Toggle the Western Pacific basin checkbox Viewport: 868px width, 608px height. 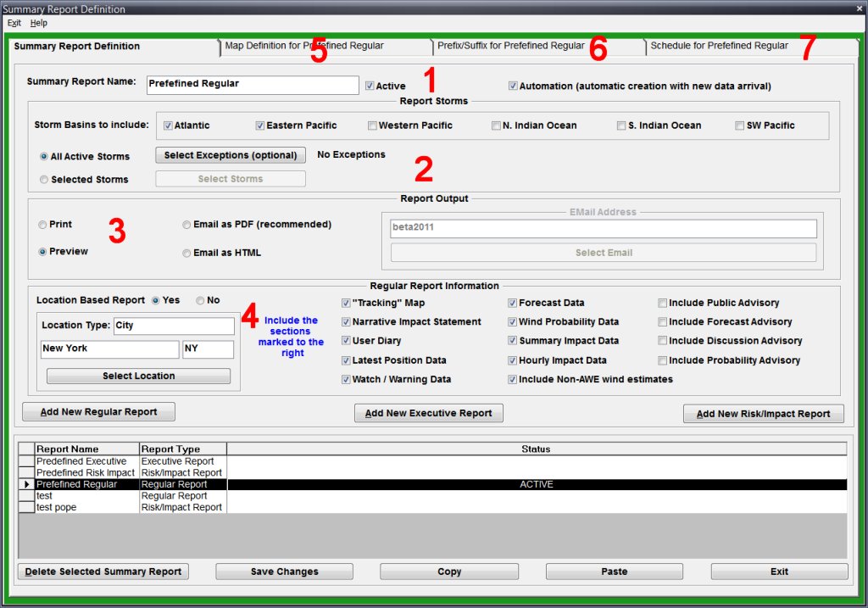pyautogui.click(x=373, y=126)
